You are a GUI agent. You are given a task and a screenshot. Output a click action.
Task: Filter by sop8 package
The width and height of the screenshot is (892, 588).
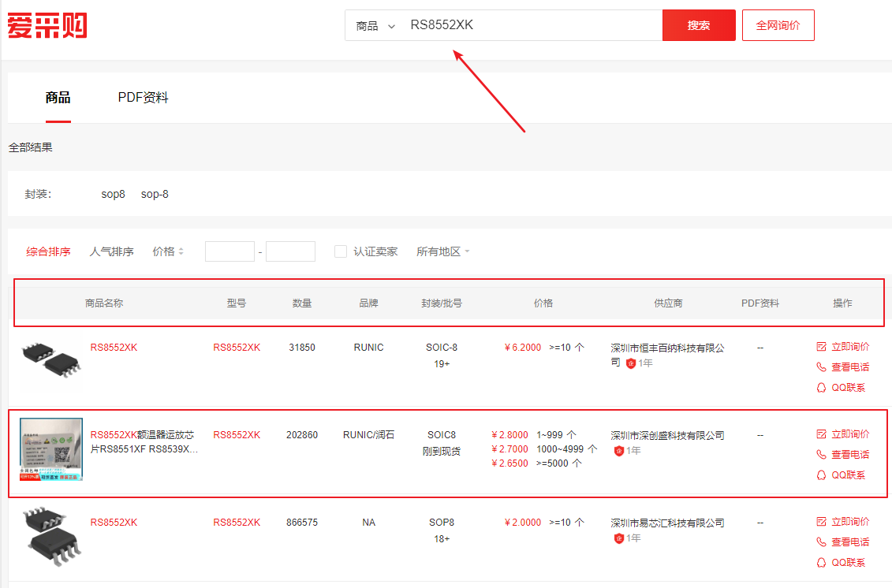click(113, 194)
